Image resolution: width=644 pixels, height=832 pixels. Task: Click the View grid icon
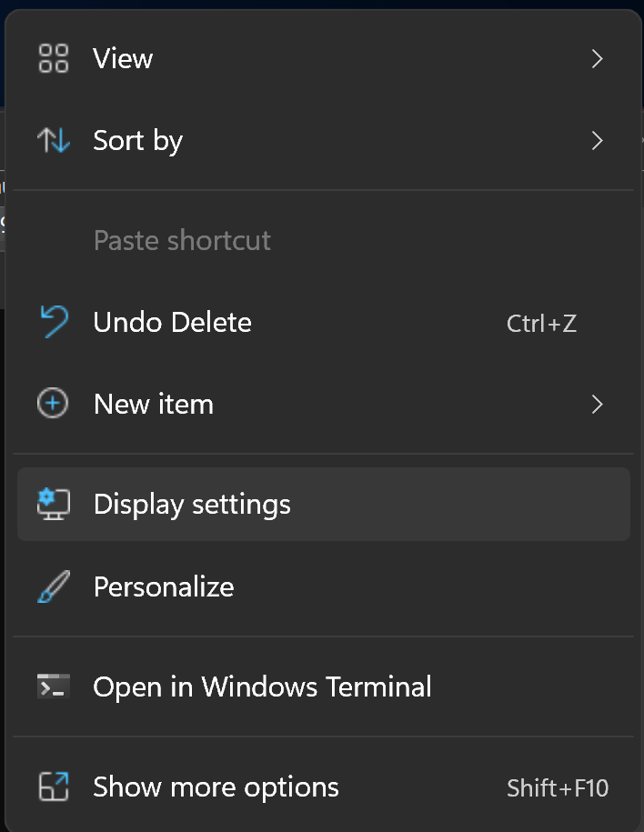53,58
